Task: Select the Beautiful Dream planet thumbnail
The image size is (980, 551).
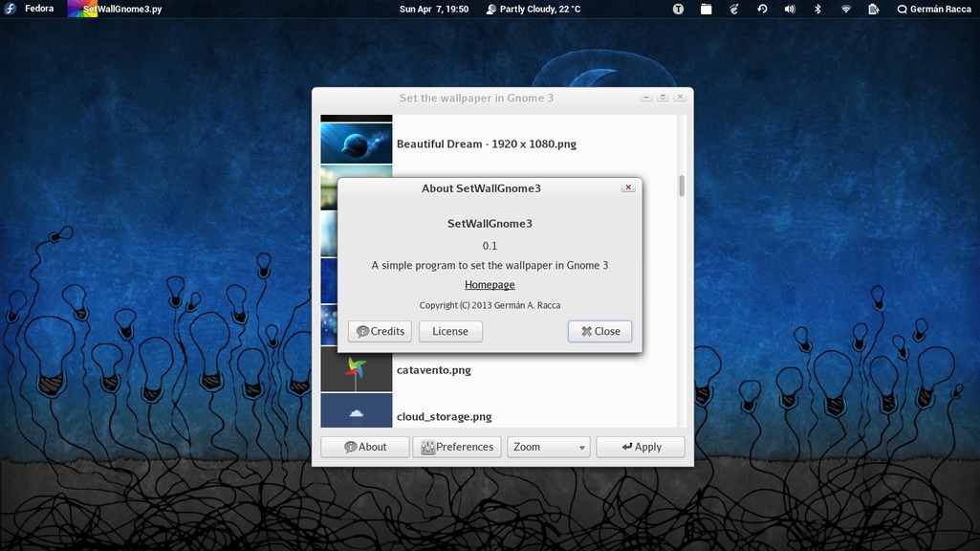Action: (x=357, y=143)
